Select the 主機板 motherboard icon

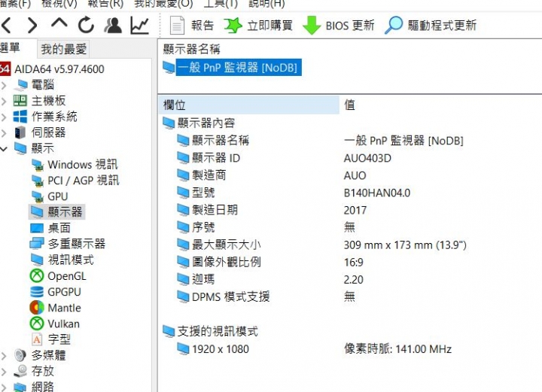click(20, 101)
